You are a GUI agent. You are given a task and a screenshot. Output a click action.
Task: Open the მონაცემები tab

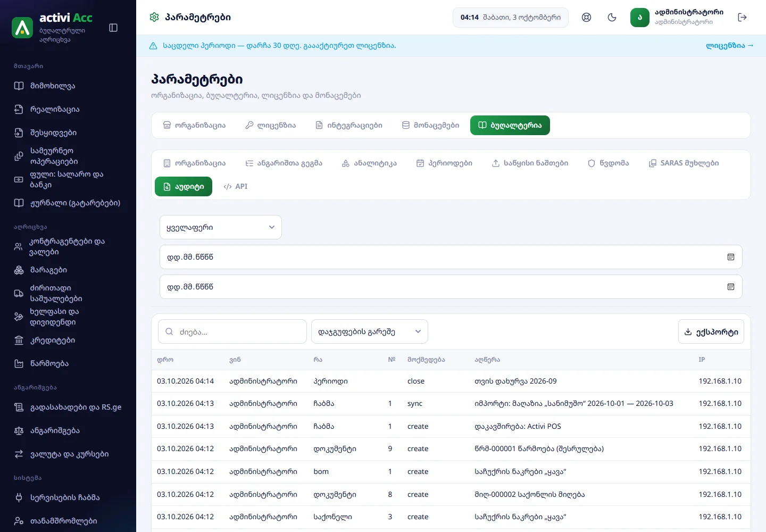[430, 126]
